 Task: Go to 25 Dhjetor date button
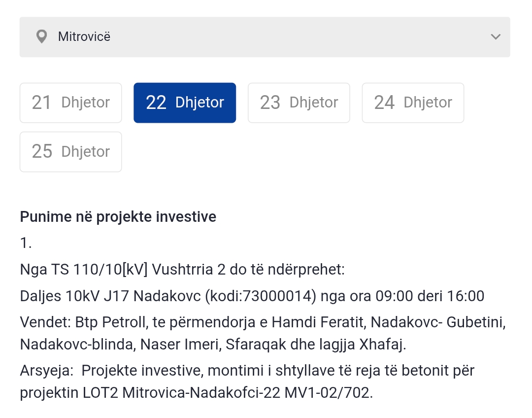point(71,151)
